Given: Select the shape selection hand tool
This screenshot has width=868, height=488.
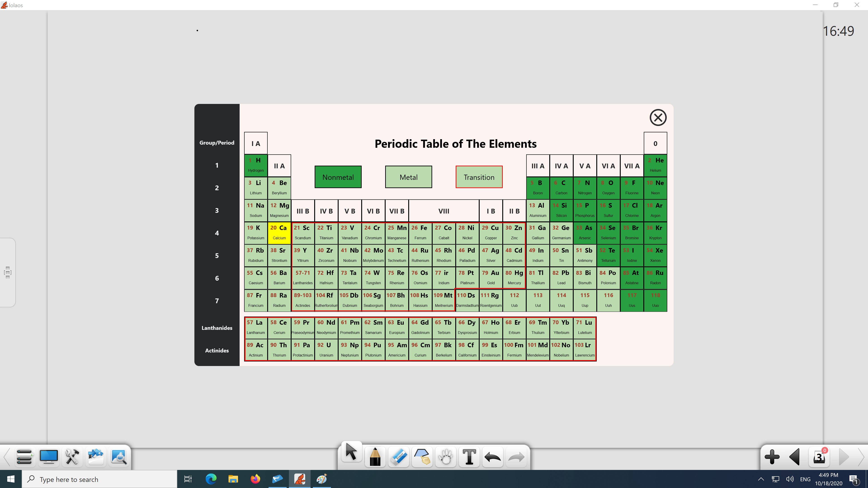Looking at the screenshot, I should (422, 457).
